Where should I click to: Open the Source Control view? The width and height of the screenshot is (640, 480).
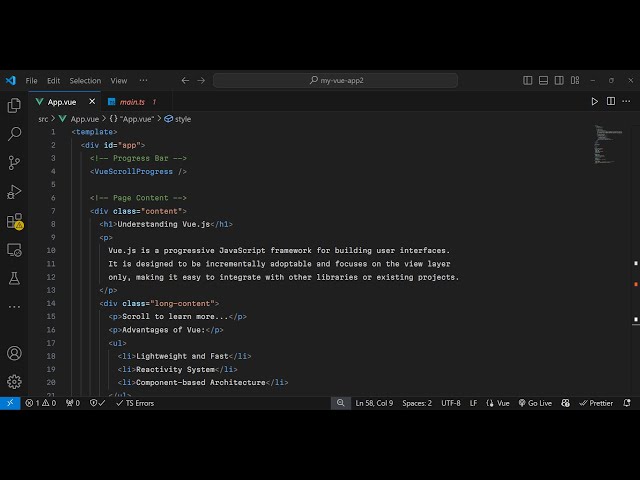14,163
